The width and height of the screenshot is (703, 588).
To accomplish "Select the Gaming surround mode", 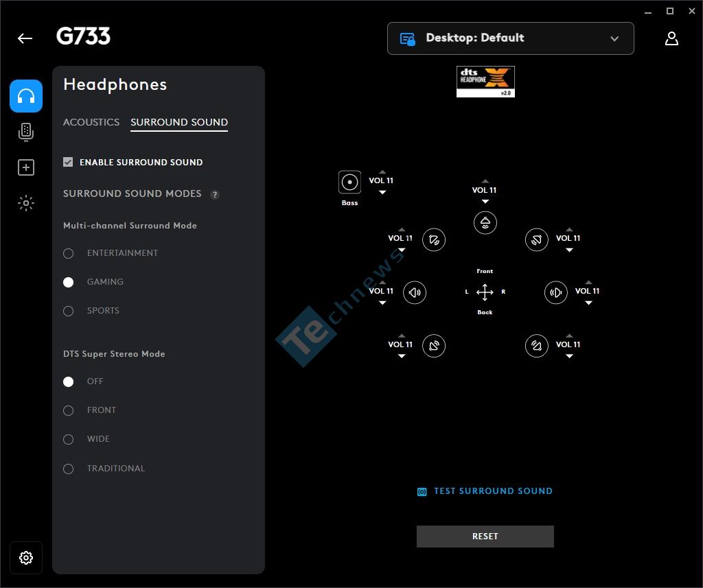I will coord(68,283).
